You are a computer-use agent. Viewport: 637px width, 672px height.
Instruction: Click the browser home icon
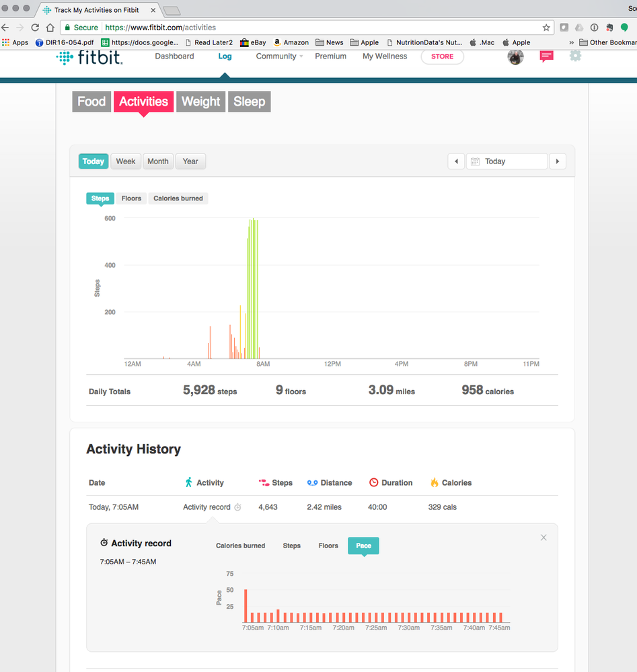click(x=50, y=28)
